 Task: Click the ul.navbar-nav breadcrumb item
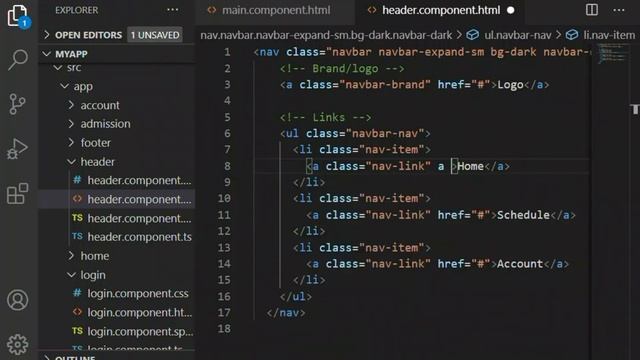click(x=518, y=35)
